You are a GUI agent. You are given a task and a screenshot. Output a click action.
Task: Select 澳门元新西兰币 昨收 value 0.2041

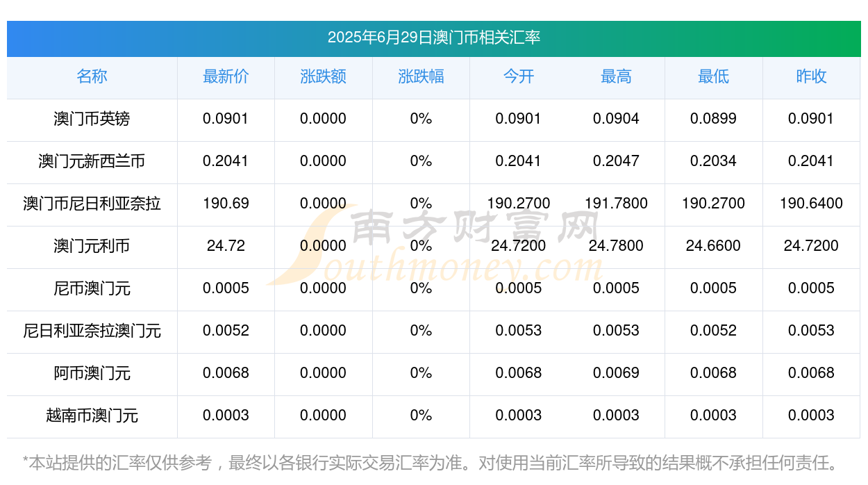[x=811, y=161]
